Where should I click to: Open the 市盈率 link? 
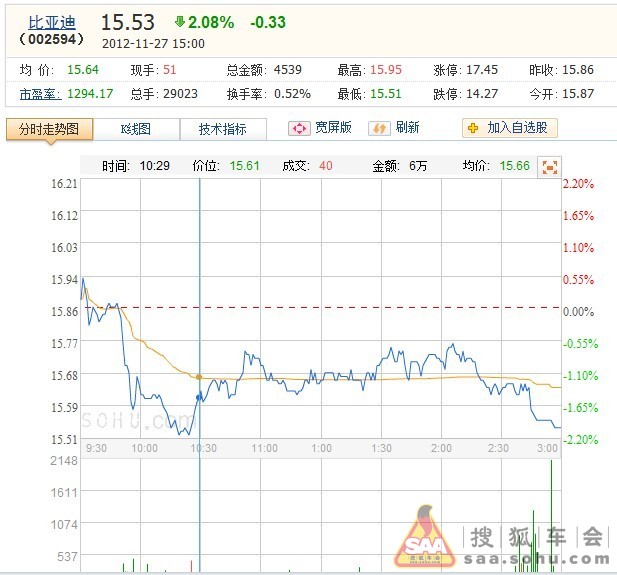point(39,93)
